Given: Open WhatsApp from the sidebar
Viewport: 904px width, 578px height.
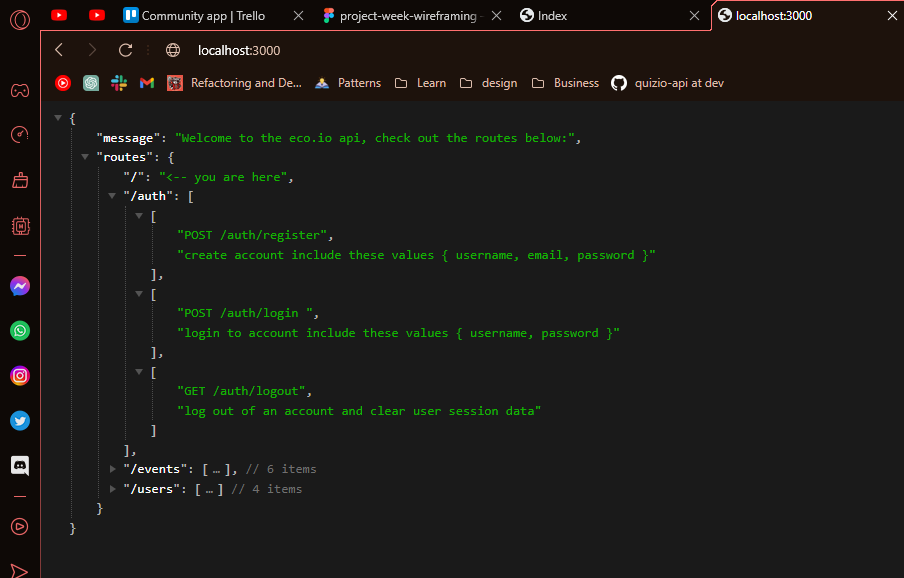Looking at the screenshot, I should pos(20,331).
